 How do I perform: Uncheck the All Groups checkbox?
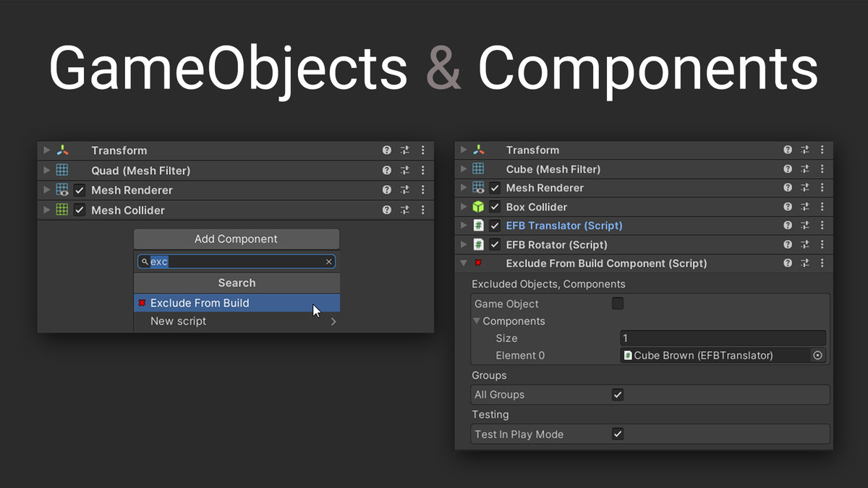[618, 394]
